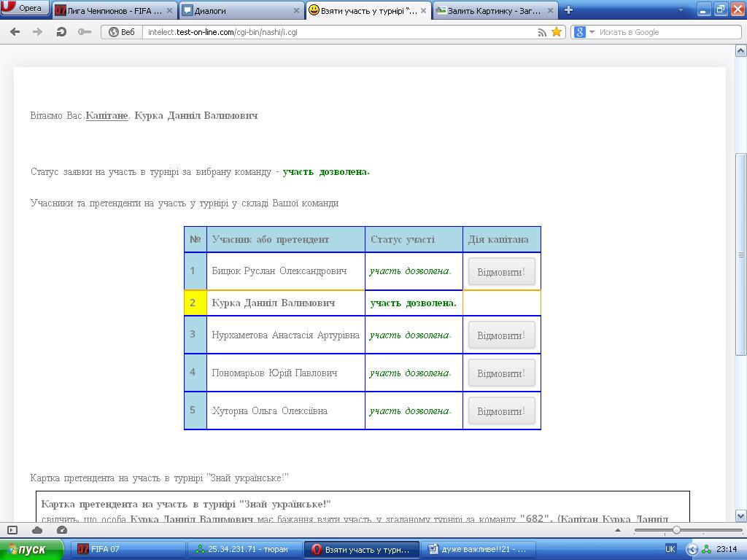Viewport: 747px width, 560px height.
Task: Reload the page
Action: click(x=61, y=32)
